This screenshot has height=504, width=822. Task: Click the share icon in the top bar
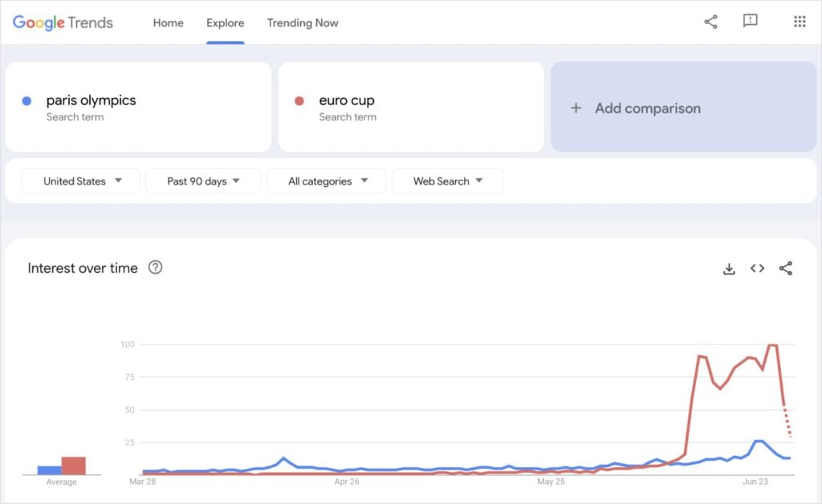pos(710,22)
